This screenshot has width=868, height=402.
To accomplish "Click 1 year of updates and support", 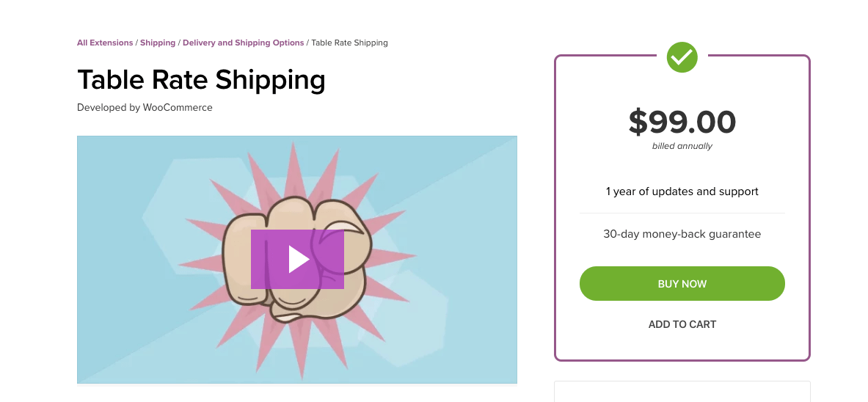I will point(682,191).
